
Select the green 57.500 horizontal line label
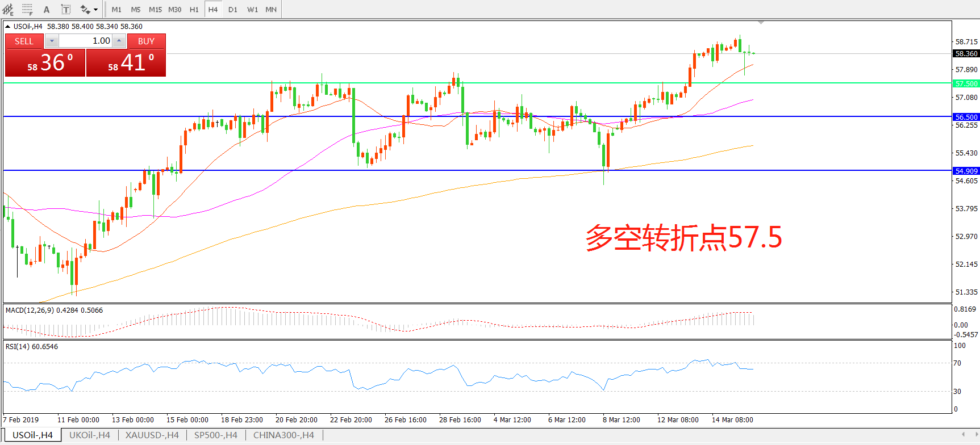[966, 83]
